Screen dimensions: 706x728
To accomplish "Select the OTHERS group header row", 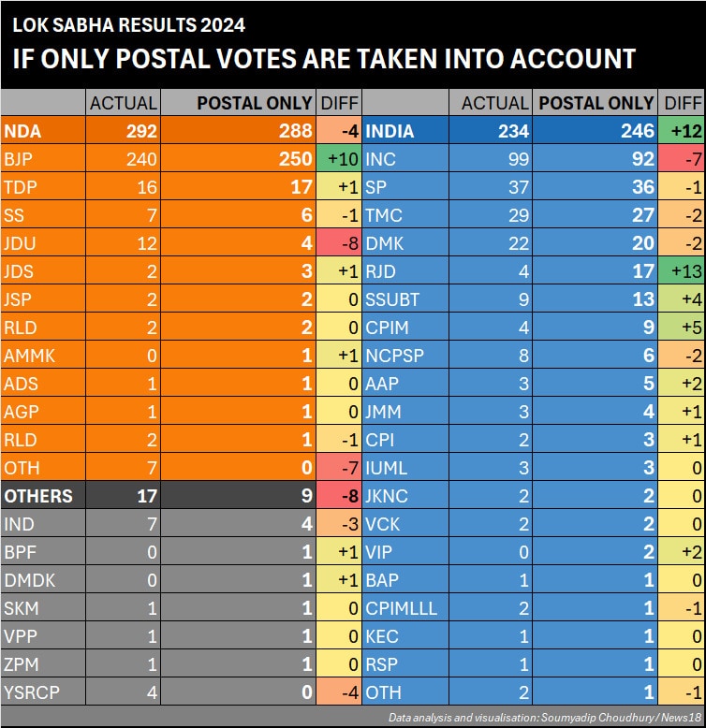I will pyautogui.click(x=181, y=496).
